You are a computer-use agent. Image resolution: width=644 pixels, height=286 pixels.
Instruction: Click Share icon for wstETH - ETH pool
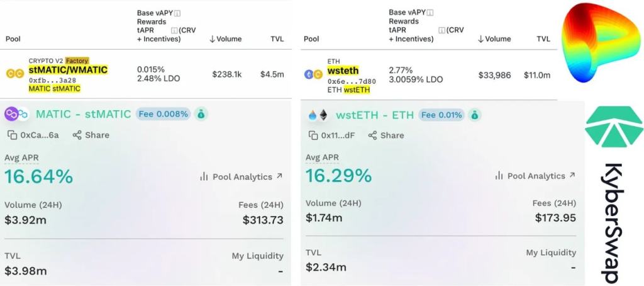tap(372, 135)
